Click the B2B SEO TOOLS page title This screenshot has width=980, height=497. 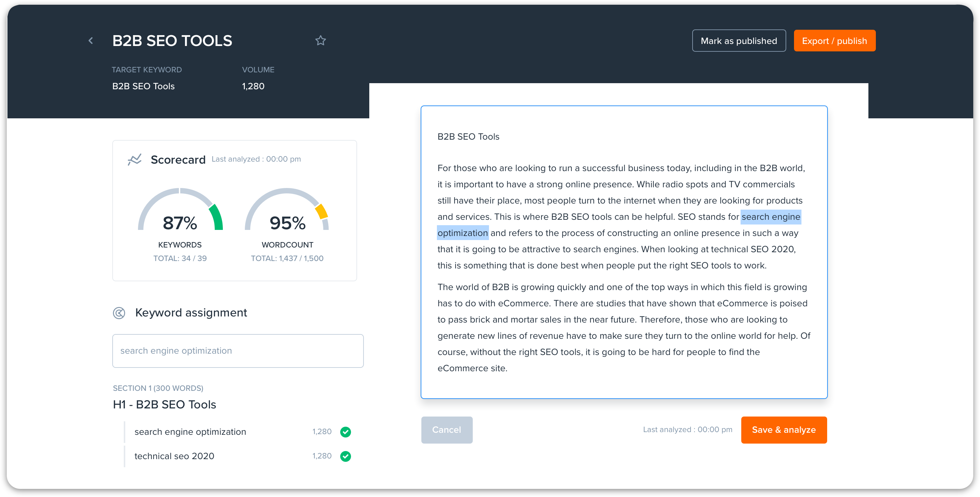[172, 41]
